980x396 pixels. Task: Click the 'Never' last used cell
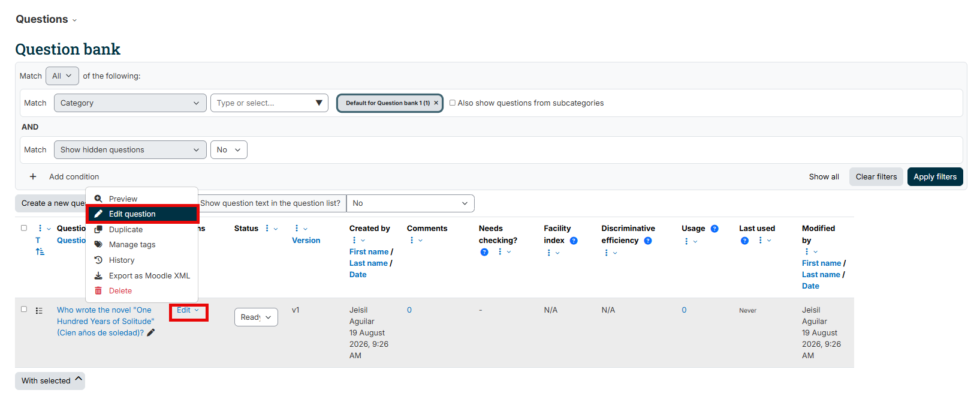pos(747,311)
